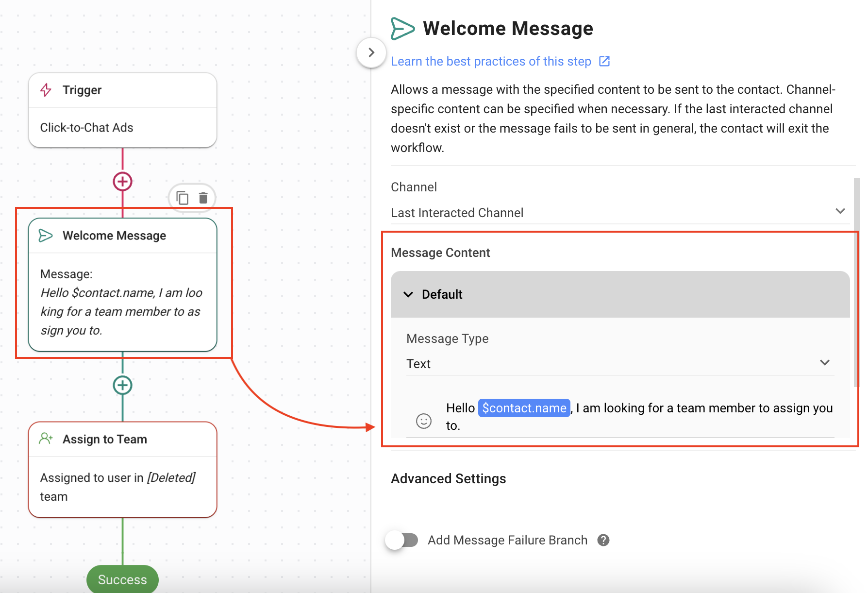Viewport: 868px width, 593px height.
Task: Click the Assign to Team person icon
Action: [46, 439]
